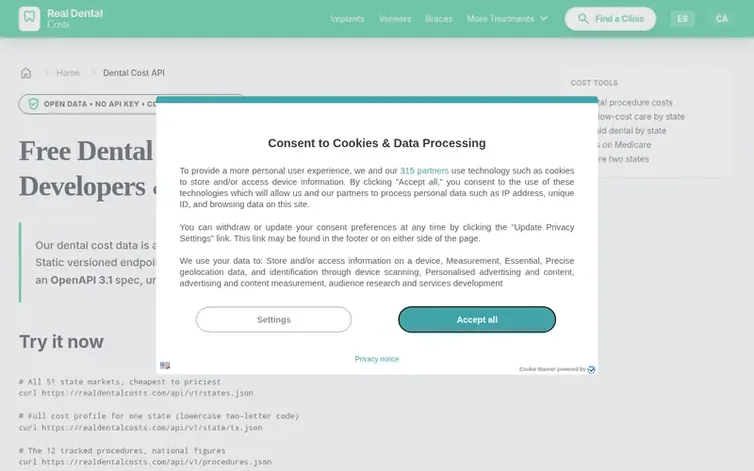Open the low-cost care by state link
This screenshot has height=471, width=754.
click(x=641, y=116)
